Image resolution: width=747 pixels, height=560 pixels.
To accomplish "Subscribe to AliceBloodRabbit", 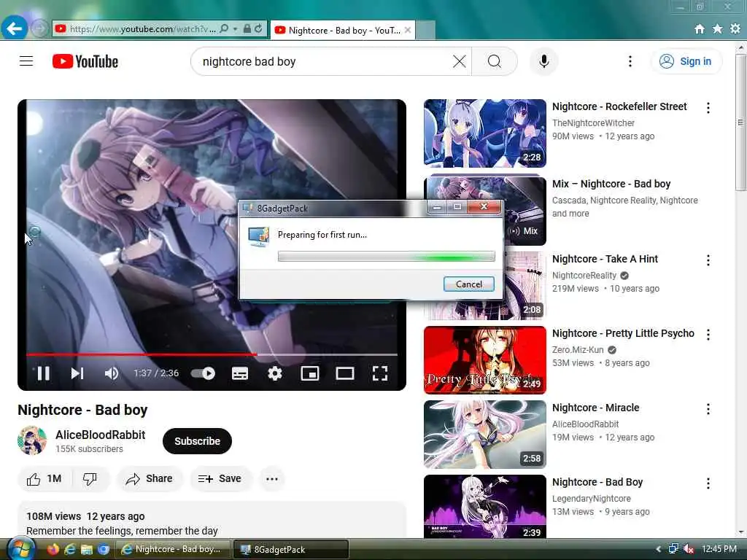I will (197, 441).
